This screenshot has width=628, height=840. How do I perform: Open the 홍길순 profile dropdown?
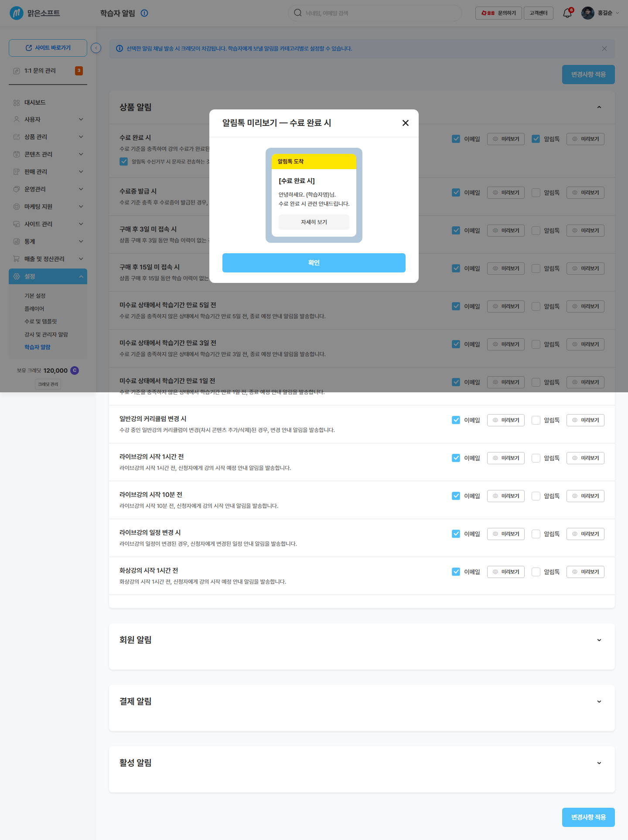(608, 13)
